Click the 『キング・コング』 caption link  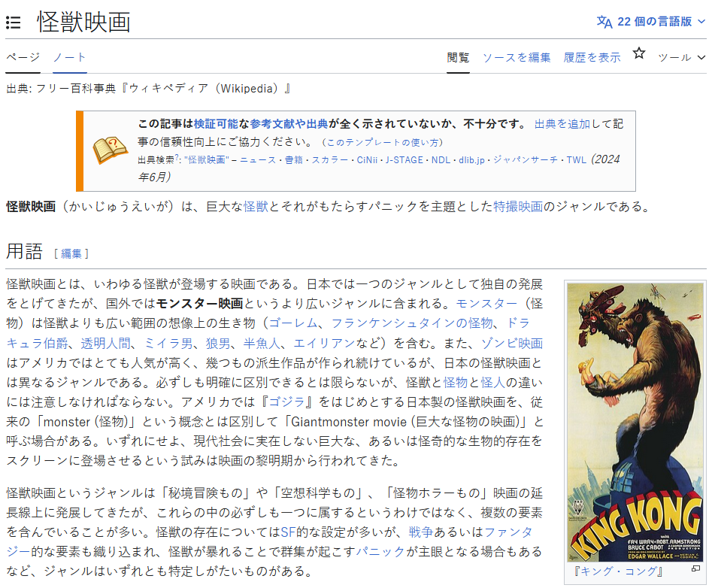pos(618,571)
